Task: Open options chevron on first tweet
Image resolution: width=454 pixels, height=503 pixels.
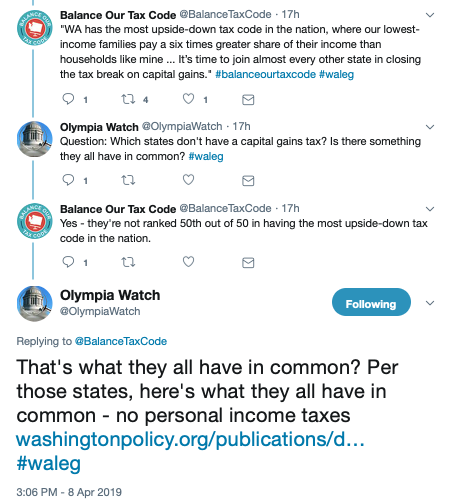Action: tap(430, 15)
